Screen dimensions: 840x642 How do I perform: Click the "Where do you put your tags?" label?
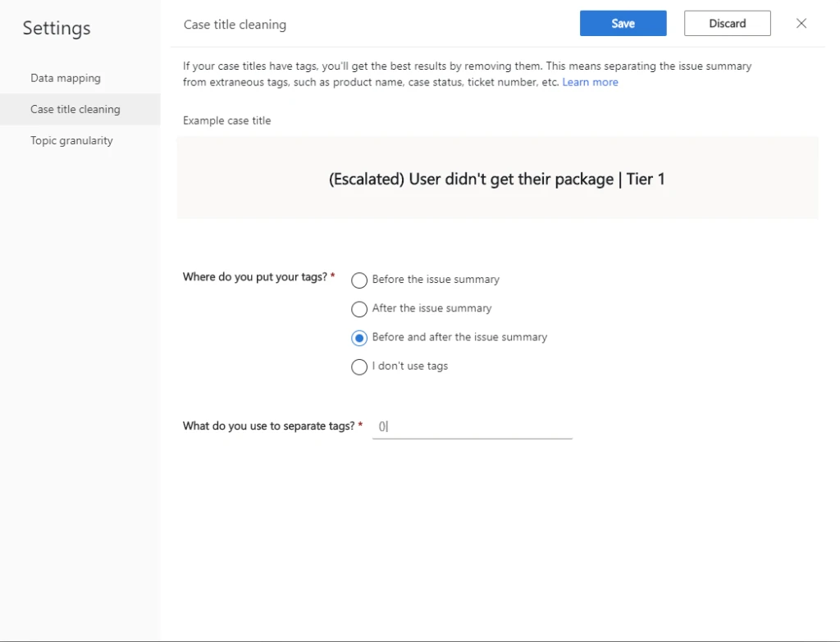254,276
